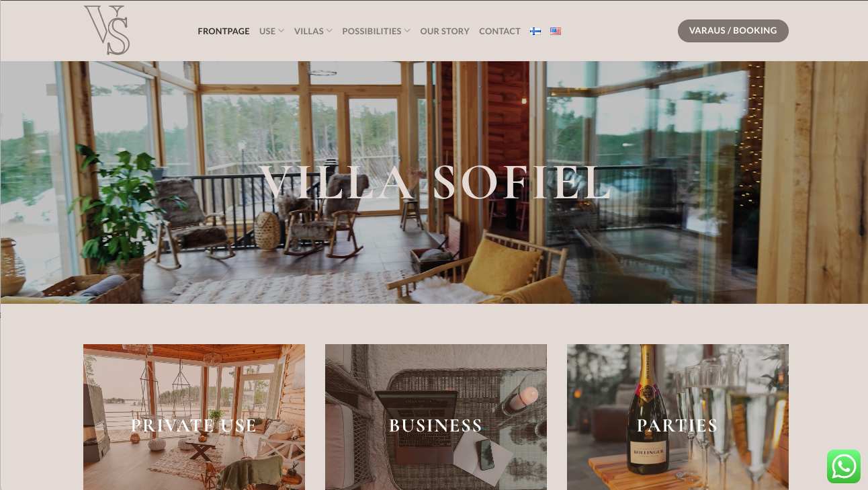Viewport: 868px width, 490px height.
Task: Select the English flag language icon
Action: click(556, 31)
